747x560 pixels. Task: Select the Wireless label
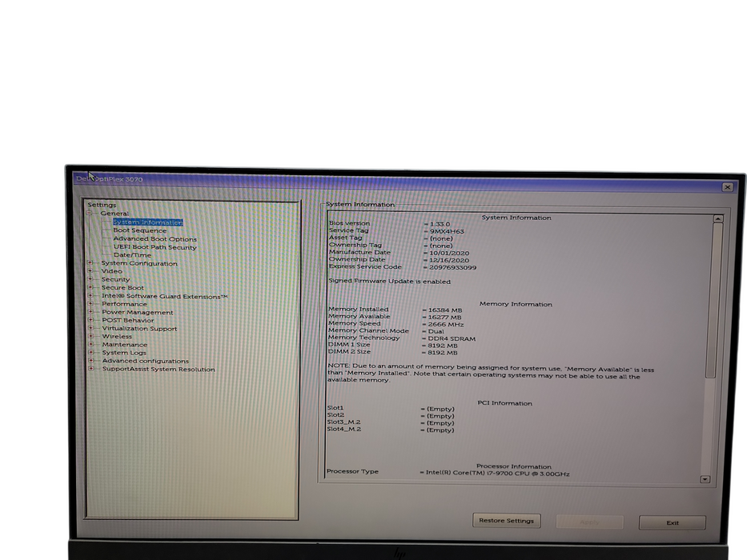[x=117, y=336]
